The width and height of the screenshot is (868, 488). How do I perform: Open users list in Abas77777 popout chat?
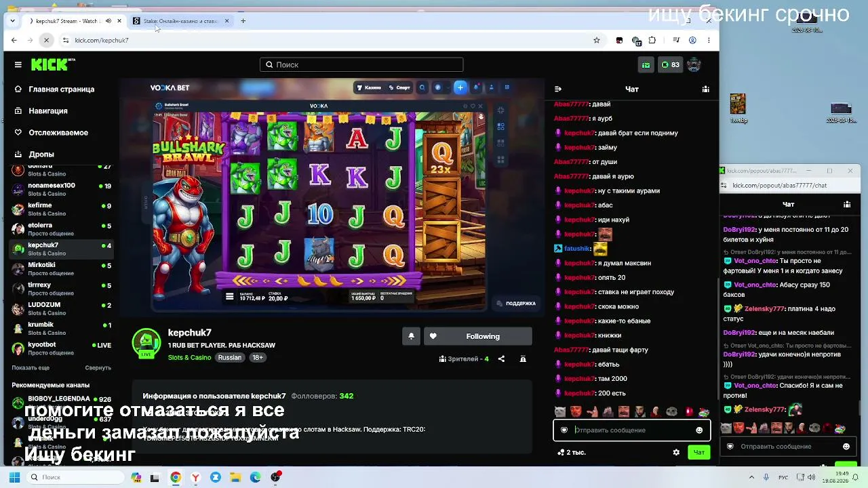[x=847, y=204]
